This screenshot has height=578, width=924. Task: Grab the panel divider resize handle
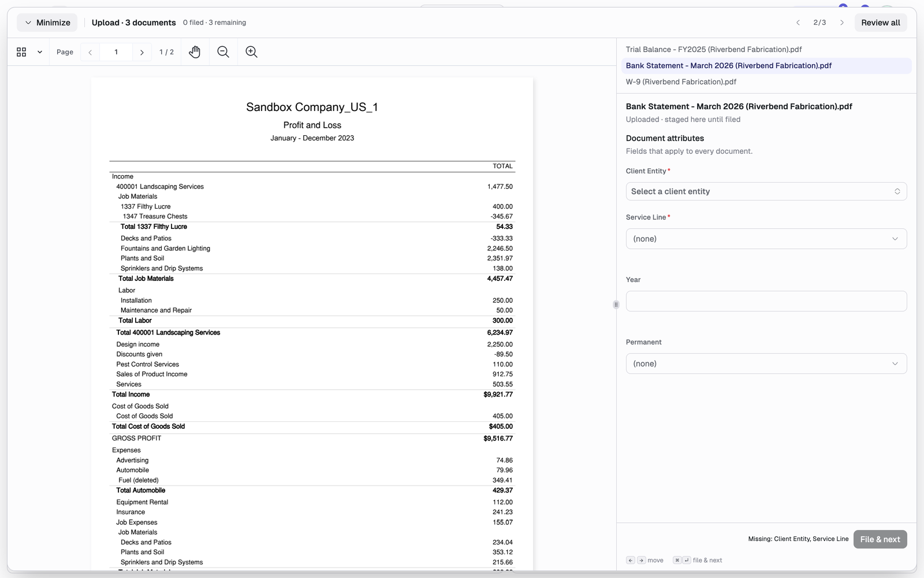[x=616, y=305]
